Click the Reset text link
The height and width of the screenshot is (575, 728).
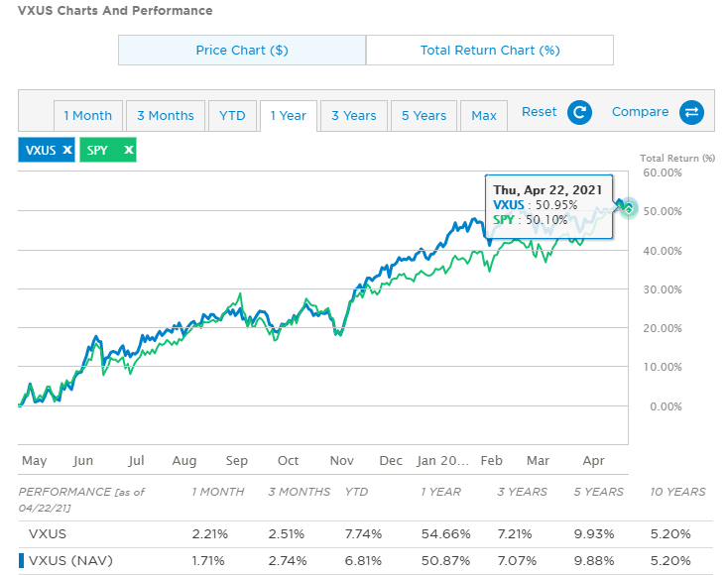tap(540, 112)
